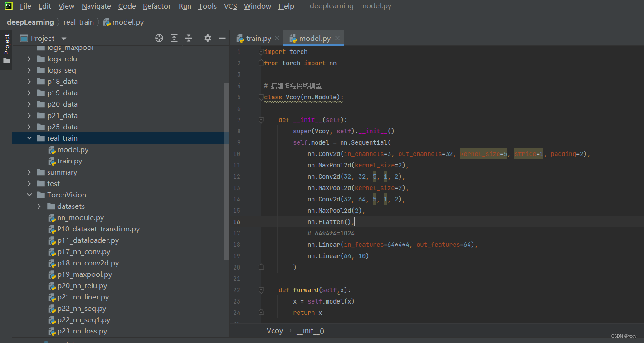Click the Collapse All icon in Project panel
The image size is (644, 343).
coord(189,38)
